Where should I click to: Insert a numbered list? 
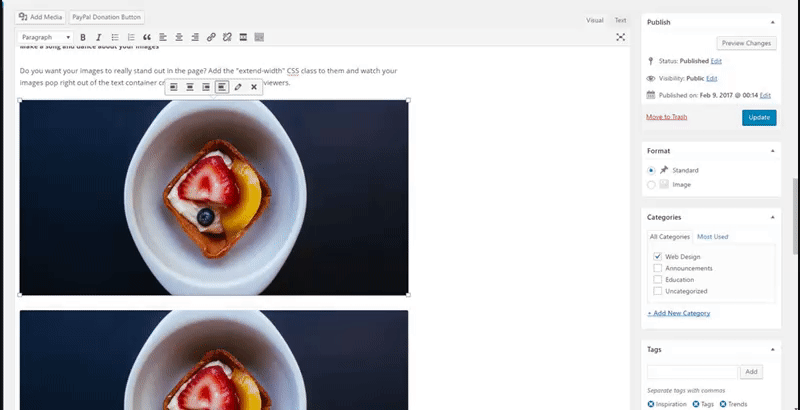(x=131, y=37)
